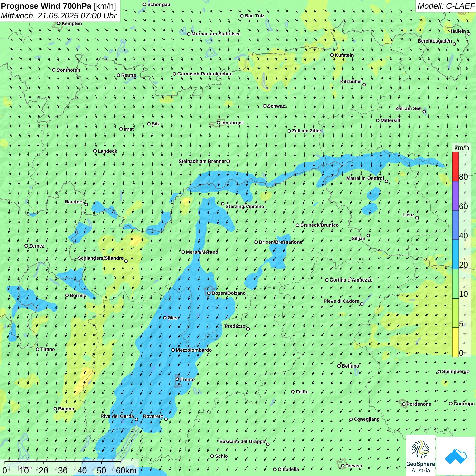This screenshot has width=476, height=476.
Task: Click the "Landeck" city label
Action: tap(107, 151)
